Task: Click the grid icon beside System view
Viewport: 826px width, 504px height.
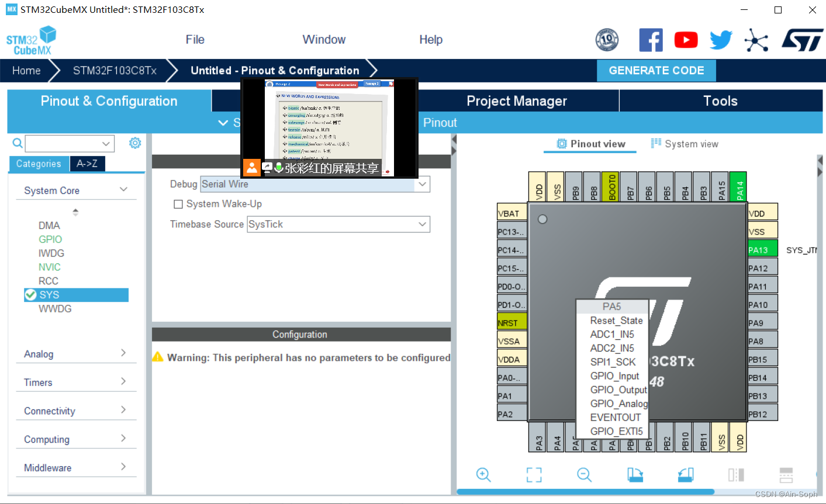Action: (x=656, y=143)
